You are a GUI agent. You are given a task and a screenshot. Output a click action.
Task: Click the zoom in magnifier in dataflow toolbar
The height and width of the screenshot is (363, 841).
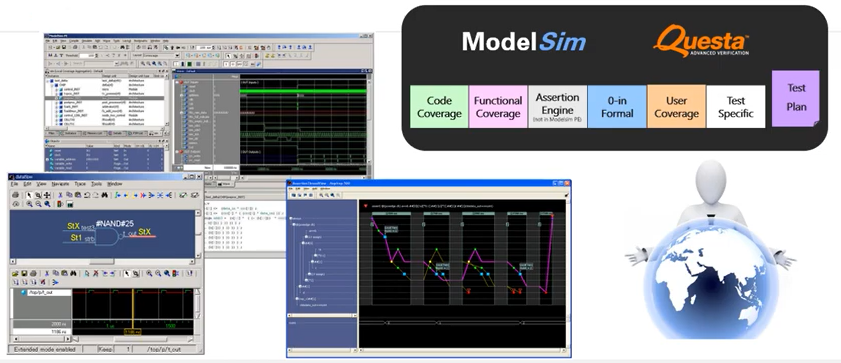point(29,204)
